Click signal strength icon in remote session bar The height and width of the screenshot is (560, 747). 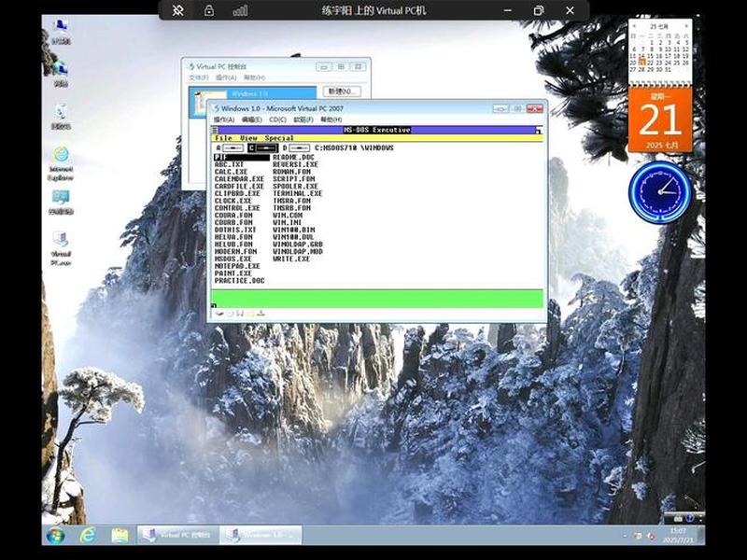point(240,10)
